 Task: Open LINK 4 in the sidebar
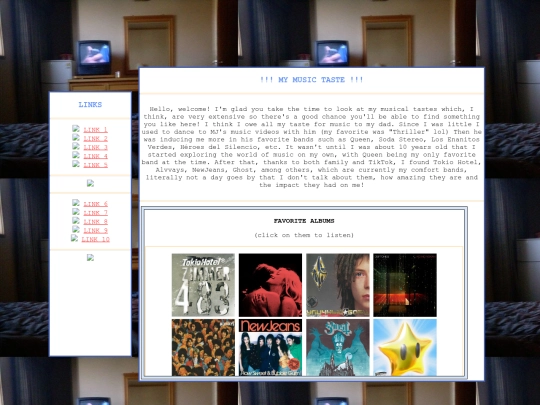click(x=95, y=156)
